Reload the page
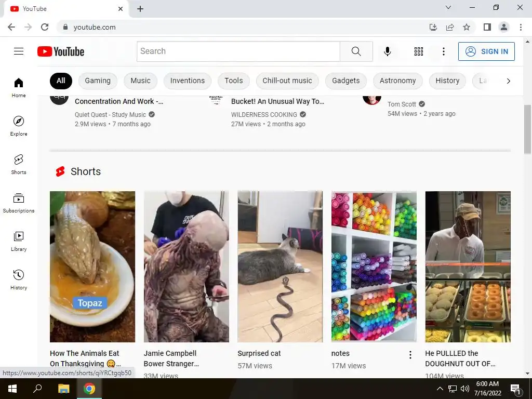The width and height of the screenshot is (532, 399). coord(45,27)
